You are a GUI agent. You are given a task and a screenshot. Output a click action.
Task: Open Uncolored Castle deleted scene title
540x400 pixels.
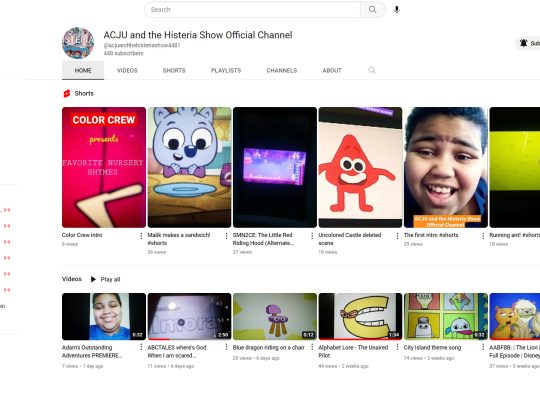point(350,239)
